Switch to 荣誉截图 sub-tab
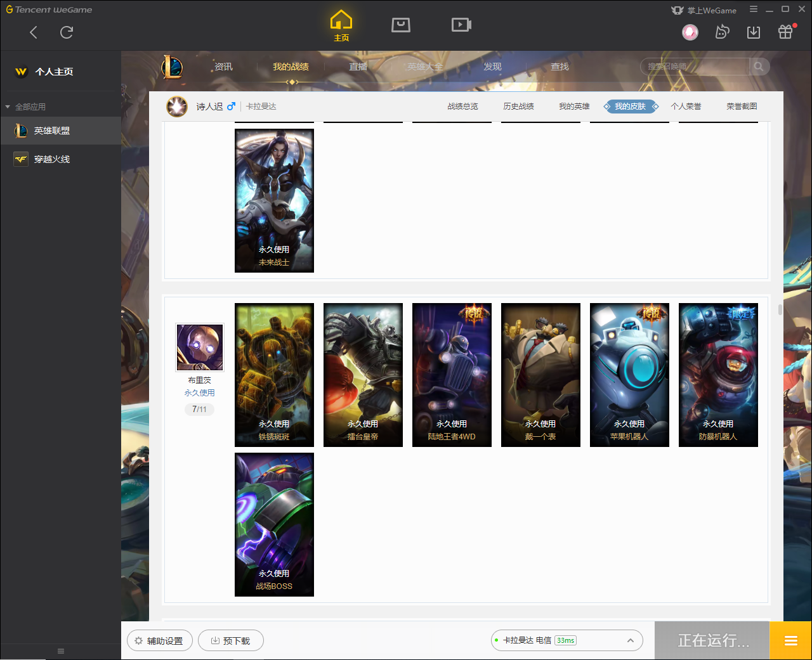This screenshot has height=660, width=812. (742, 107)
